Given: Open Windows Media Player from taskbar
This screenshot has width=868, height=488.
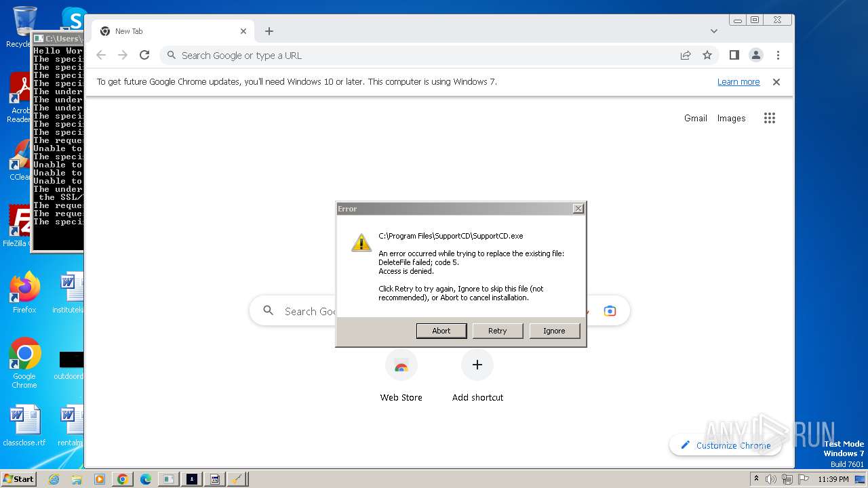Looking at the screenshot, I should pyautogui.click(x=100, y=479).
